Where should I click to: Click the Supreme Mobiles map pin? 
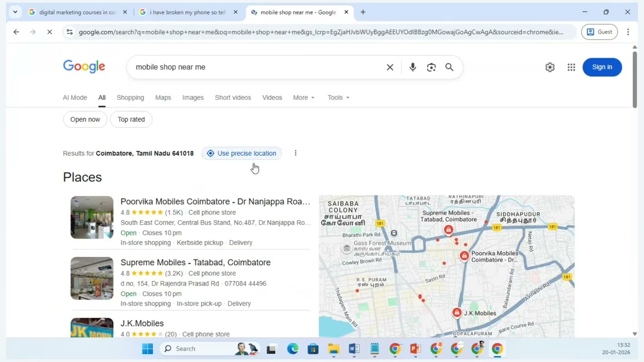coord(448,230)
